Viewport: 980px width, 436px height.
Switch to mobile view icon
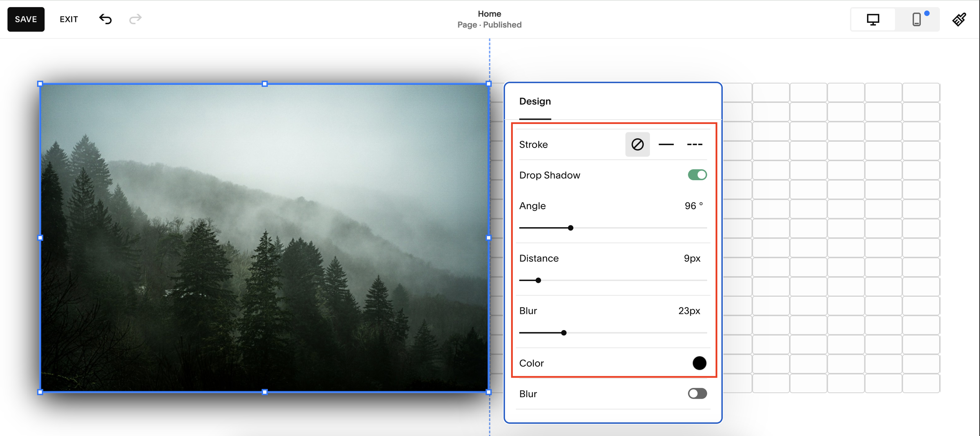pos(916,19)
